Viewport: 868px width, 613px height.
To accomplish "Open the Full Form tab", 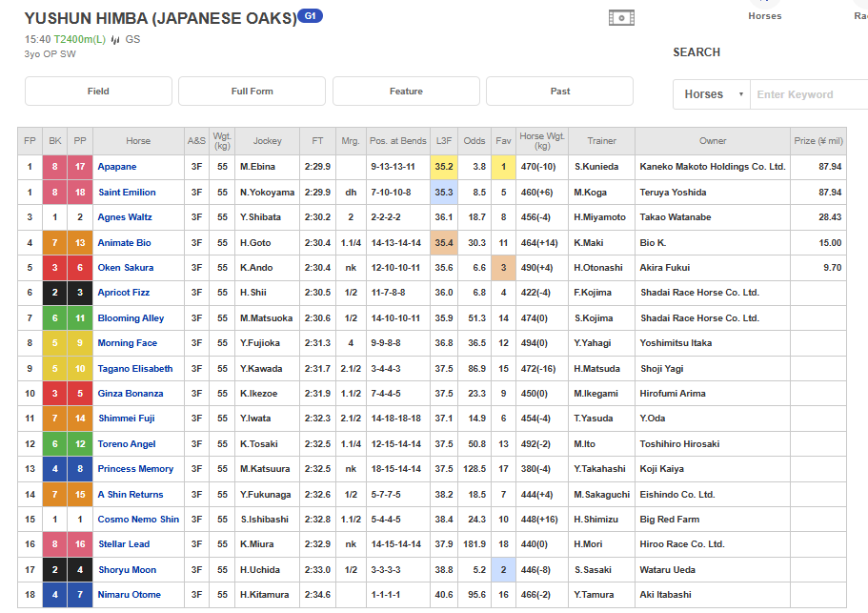I will [x=252, y=91].
